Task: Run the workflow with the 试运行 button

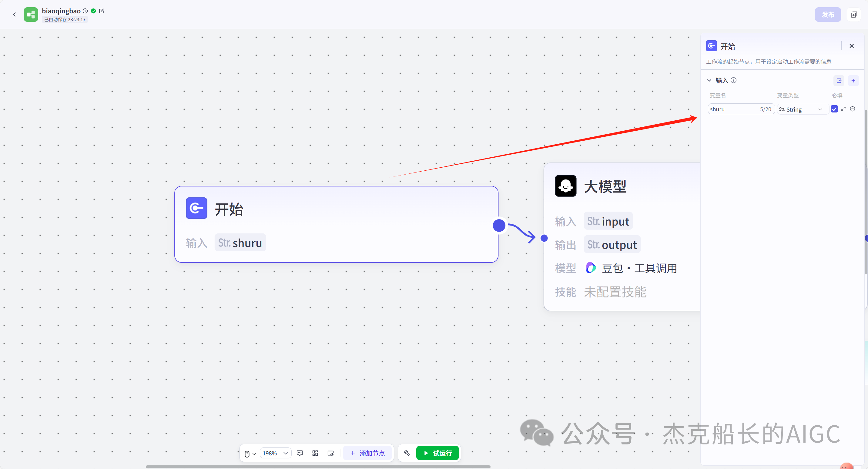Action: click(437, 453)
